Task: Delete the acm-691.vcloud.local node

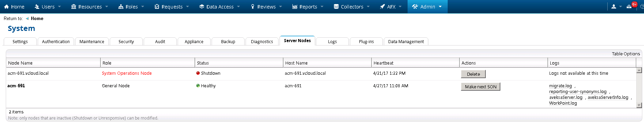Action: point(473,74)
